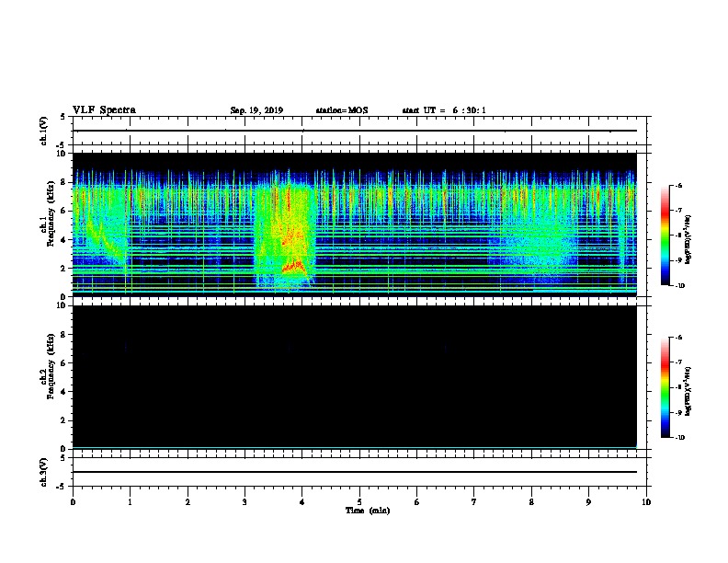
Task: Click the "Time (min)" axis label
Action: pos(368,511)
